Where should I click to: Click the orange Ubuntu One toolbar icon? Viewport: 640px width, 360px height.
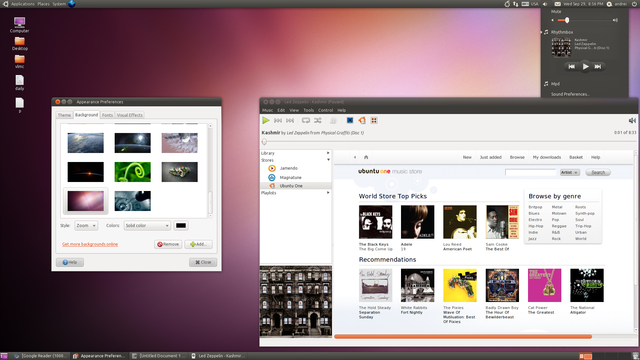362,120
